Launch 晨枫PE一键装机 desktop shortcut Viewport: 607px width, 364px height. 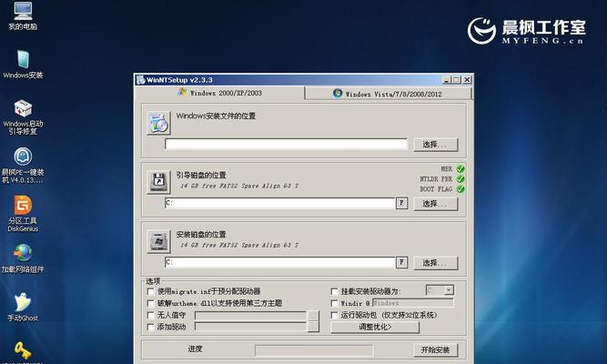(x=23, y=166)
